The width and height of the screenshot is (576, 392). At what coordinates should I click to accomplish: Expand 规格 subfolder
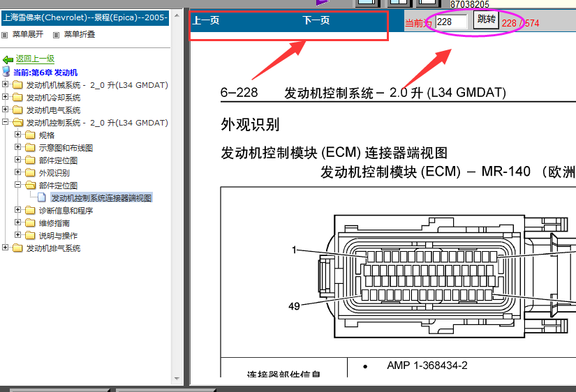17,135
